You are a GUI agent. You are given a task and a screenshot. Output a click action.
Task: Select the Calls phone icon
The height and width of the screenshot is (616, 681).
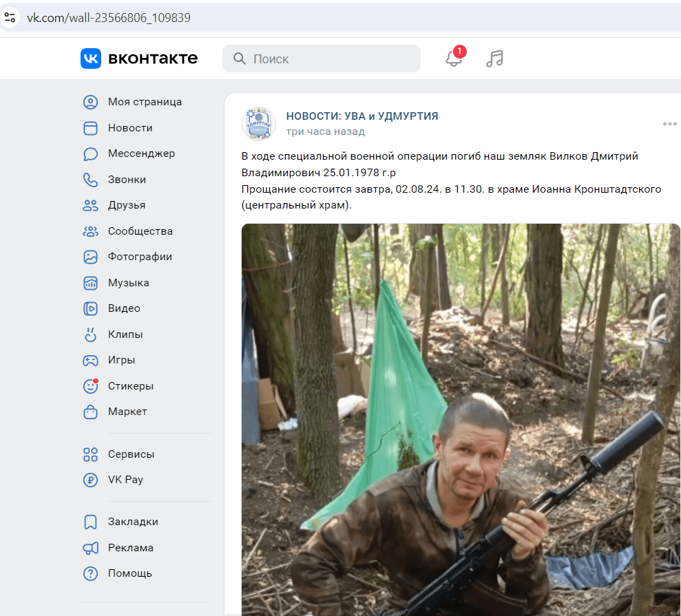pyautogui.click(x=90, y=180)
